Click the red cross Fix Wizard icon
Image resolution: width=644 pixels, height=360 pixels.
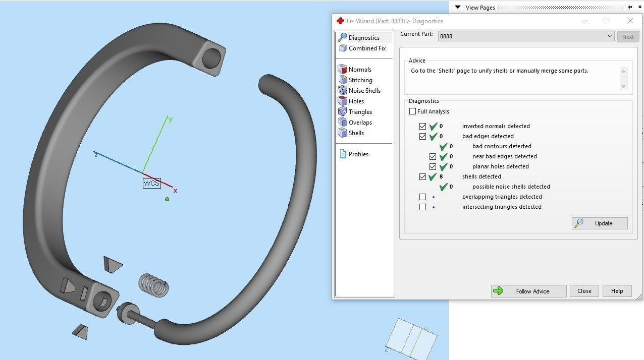click(x=340, y=21)
